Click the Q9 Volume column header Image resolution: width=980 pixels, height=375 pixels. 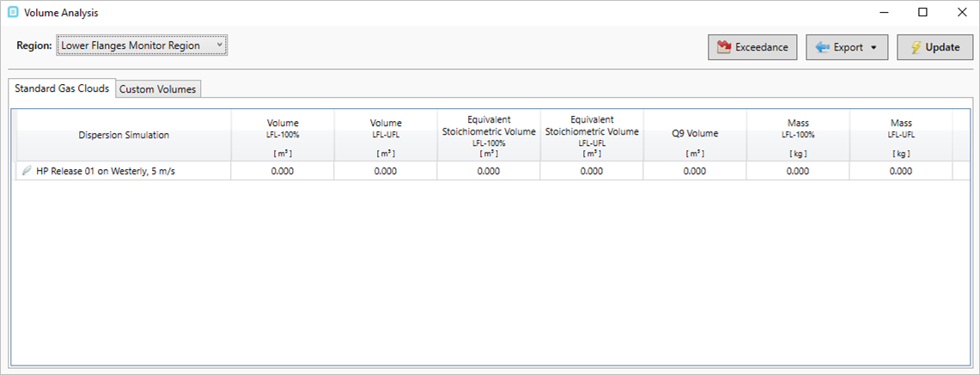click(x=694, y=136)
